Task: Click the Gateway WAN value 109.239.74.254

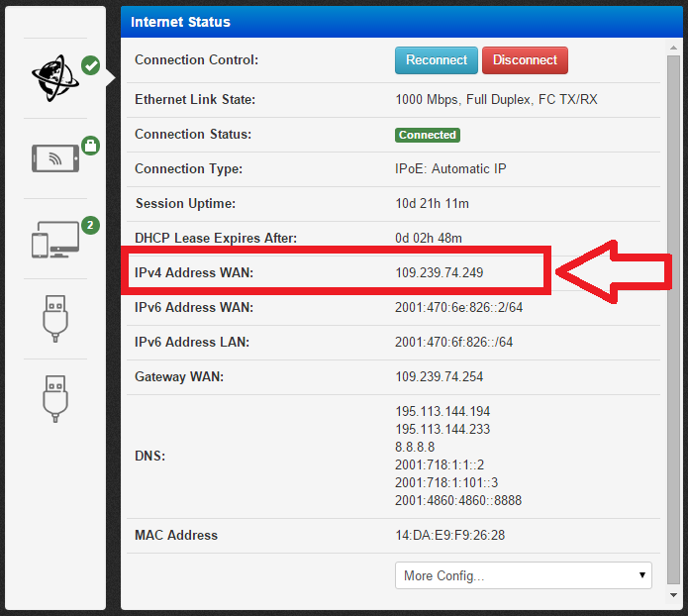Action: 439,377
